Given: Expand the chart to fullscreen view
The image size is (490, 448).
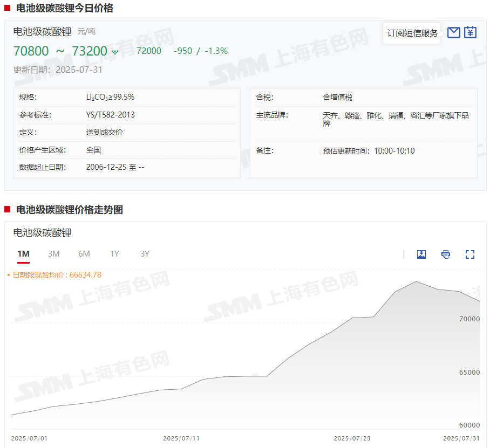Looking at the screenshot, I should pyautogui.click(x=469, y=254).
